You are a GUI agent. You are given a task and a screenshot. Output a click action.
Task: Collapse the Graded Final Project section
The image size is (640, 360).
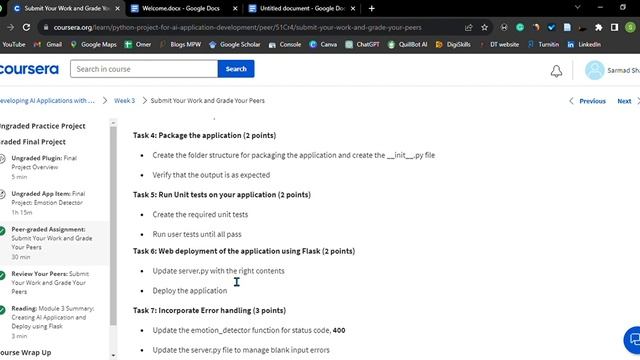(x=33, y=142)
